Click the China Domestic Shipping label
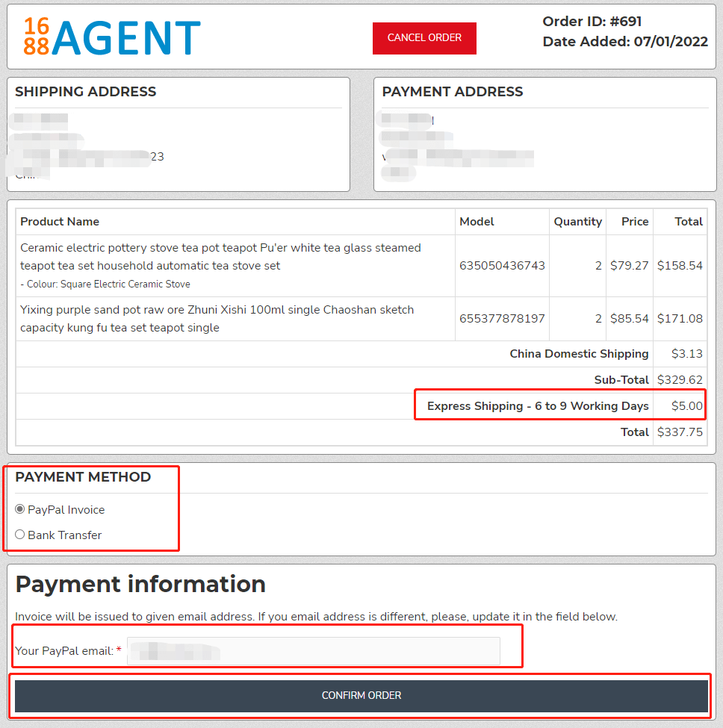Image resolution: width=723 pixels, height=728 pixels. click(x=579, y=354)
